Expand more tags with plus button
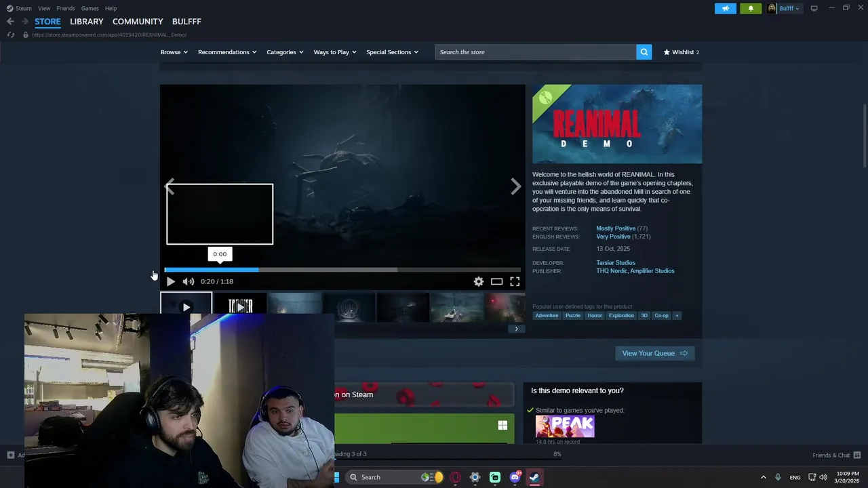Image resolution: width=868 pixels, height=488 pixels. pos(676,315)
